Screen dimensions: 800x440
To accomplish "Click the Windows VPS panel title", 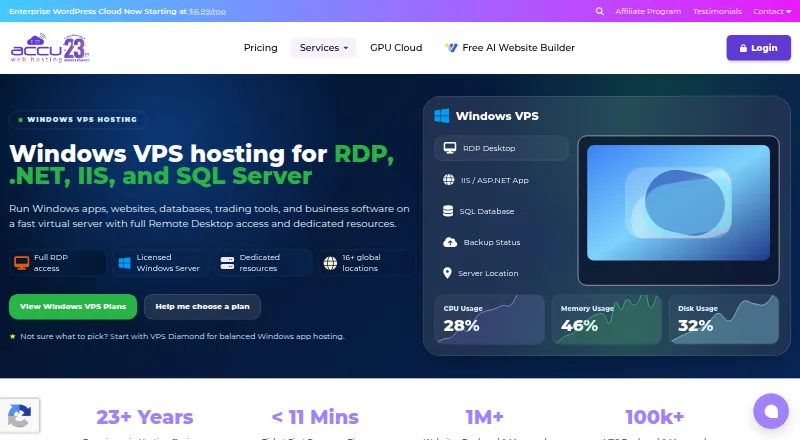I will [497, 116].
